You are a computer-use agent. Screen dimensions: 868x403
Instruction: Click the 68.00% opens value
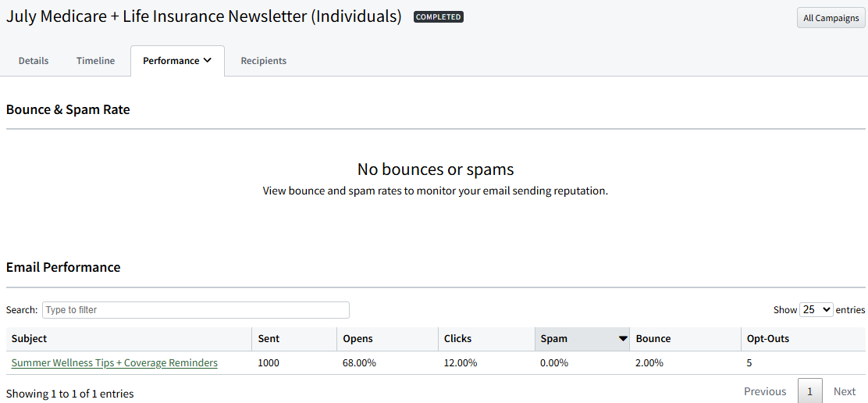pos(360,363)
